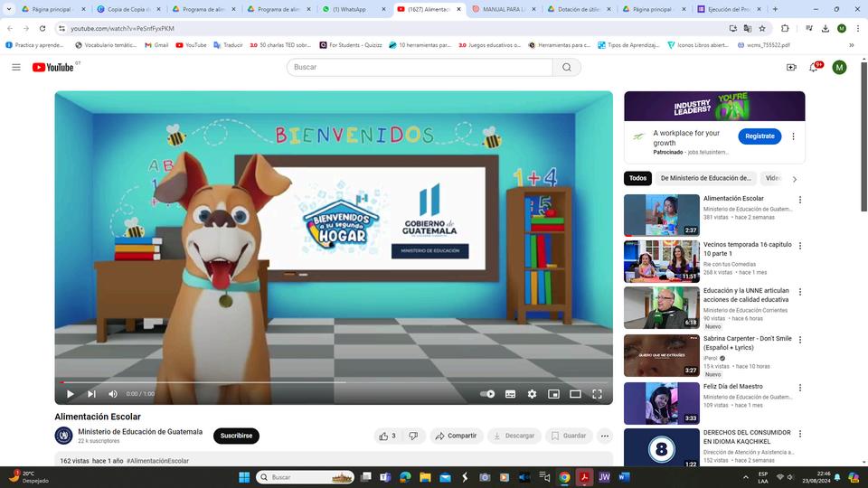Viewport: 868px width, 488px height.
Task: Select the Todos filter chip
Action: coord(637,178)
